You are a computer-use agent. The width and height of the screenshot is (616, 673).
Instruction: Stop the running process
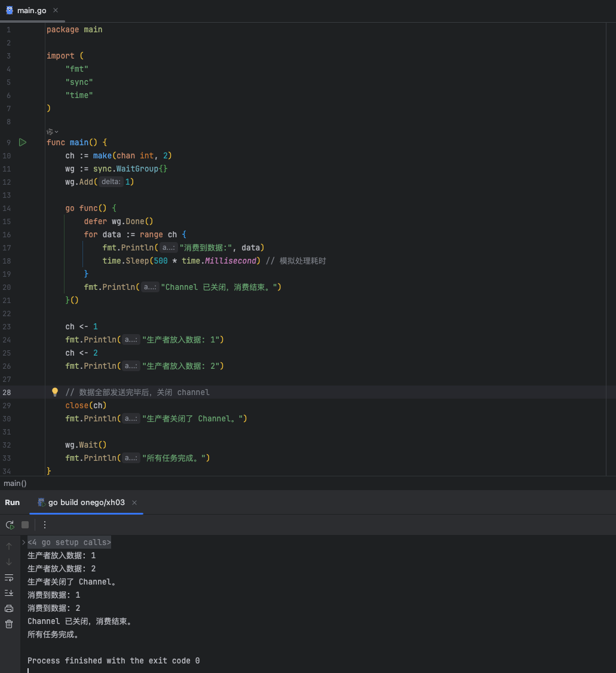(x=25, y=525)
